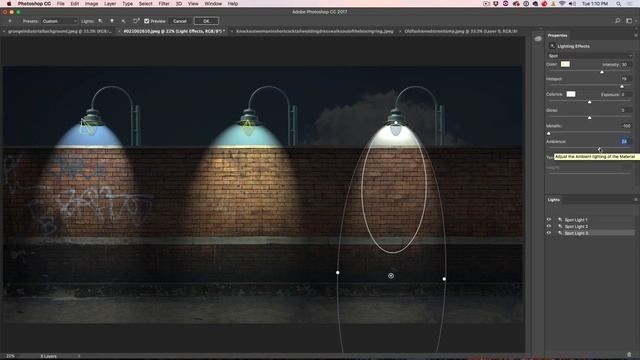Open the Presets dropdown
The width and height of the screenshot is (640, 360).
59,21
